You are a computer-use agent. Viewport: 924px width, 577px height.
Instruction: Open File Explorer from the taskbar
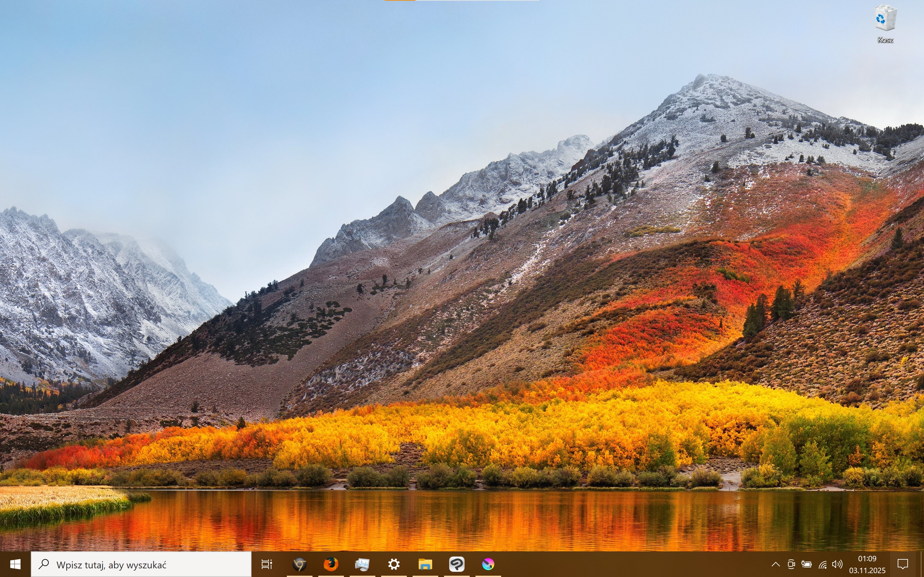tap(425, 564)
